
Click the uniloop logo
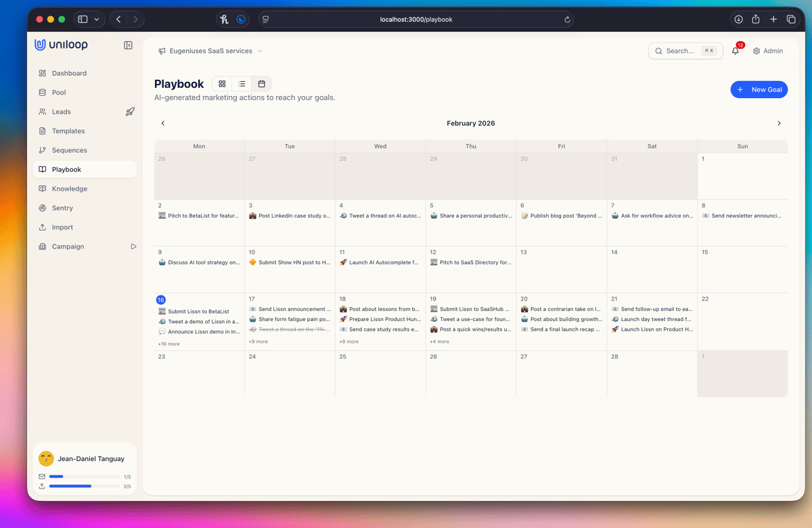(61, 45)
